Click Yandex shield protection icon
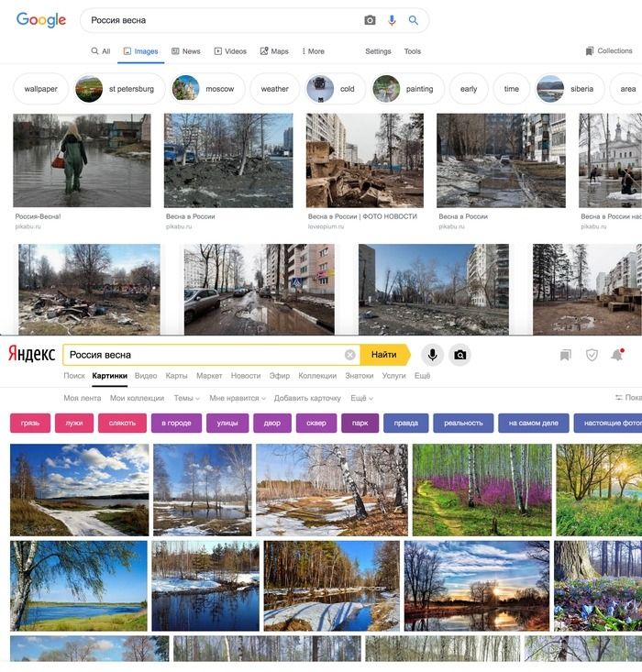The height and width of the screenshot is (672, 642). tap(592, 355)
